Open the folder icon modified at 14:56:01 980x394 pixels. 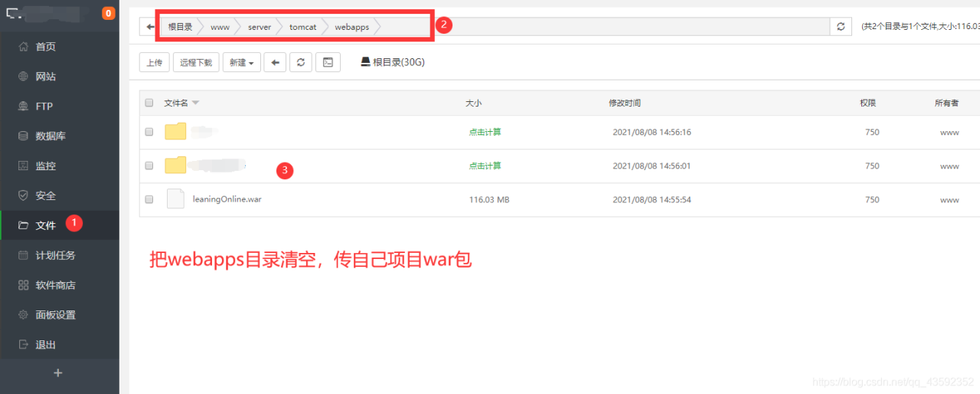pos(175,165)
